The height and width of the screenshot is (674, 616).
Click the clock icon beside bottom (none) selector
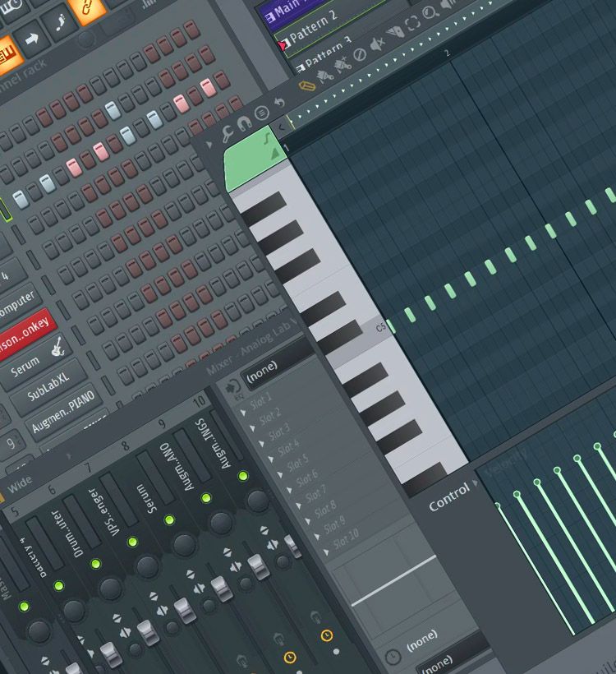pyautogui.click(x=393, y=657)
